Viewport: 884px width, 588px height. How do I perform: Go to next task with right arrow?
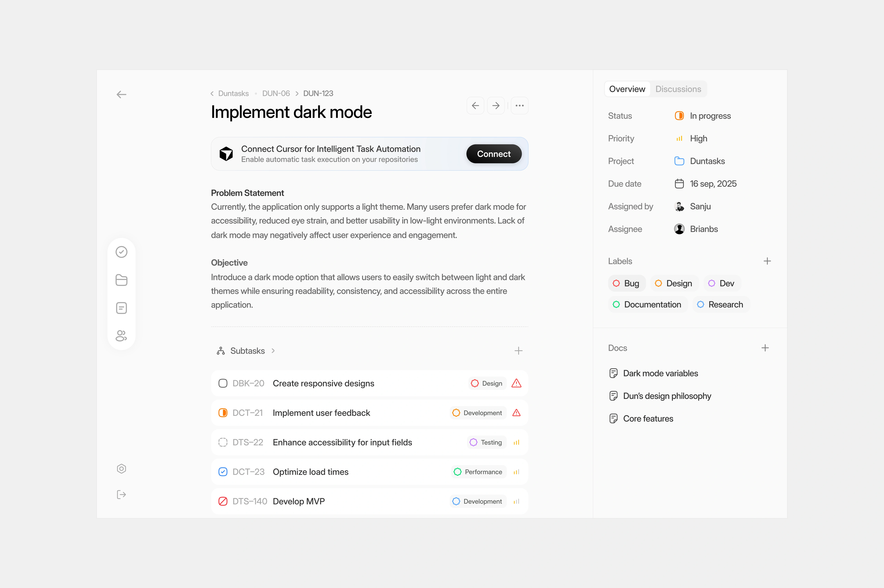tap(496, 106)
